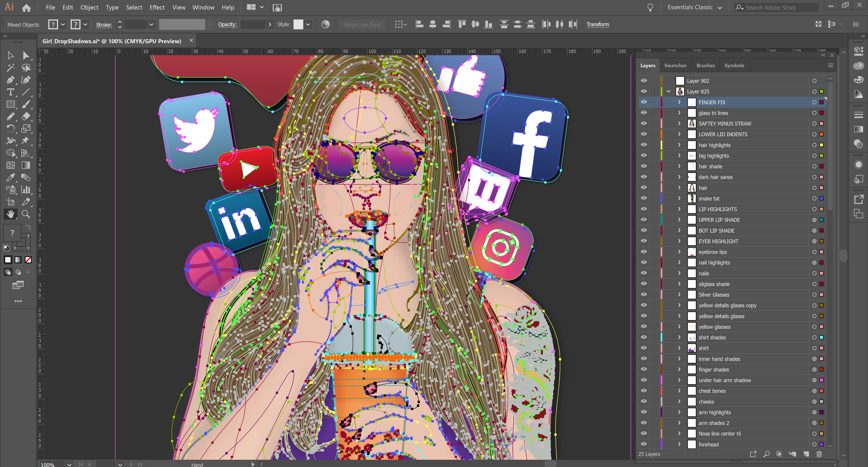Switch to the Swatches tab

pos(675,65)
